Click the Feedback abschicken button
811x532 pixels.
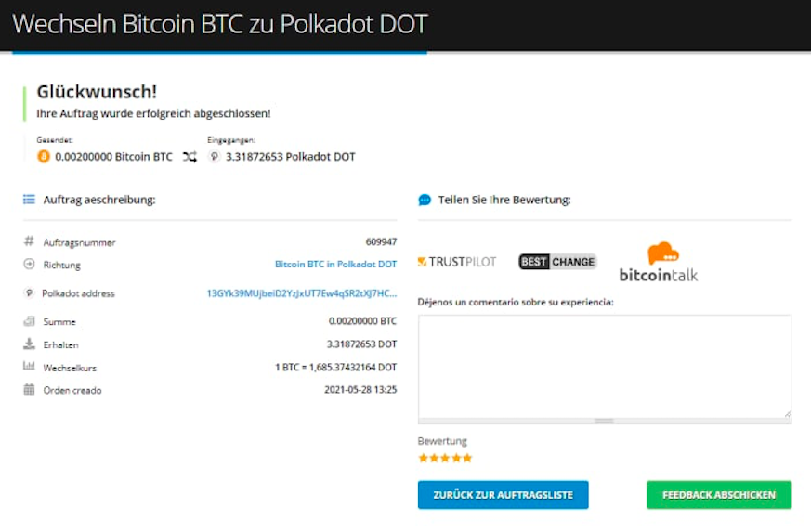click(719, 495)
